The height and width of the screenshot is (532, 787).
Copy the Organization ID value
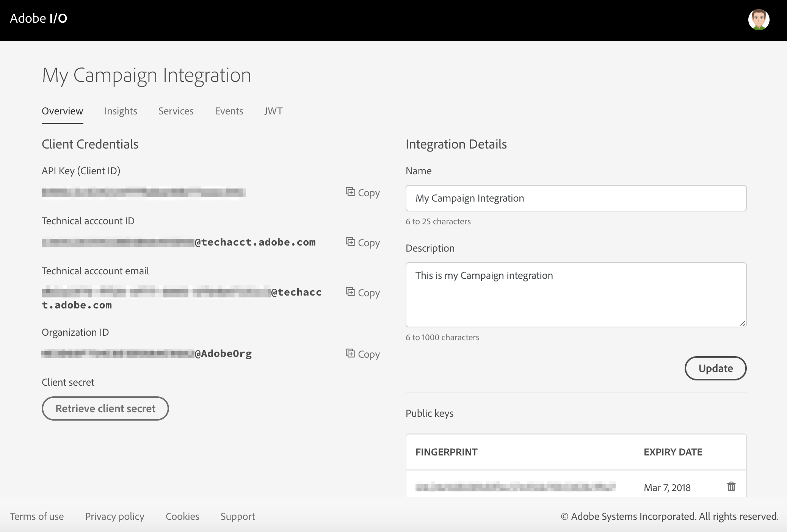363,354
